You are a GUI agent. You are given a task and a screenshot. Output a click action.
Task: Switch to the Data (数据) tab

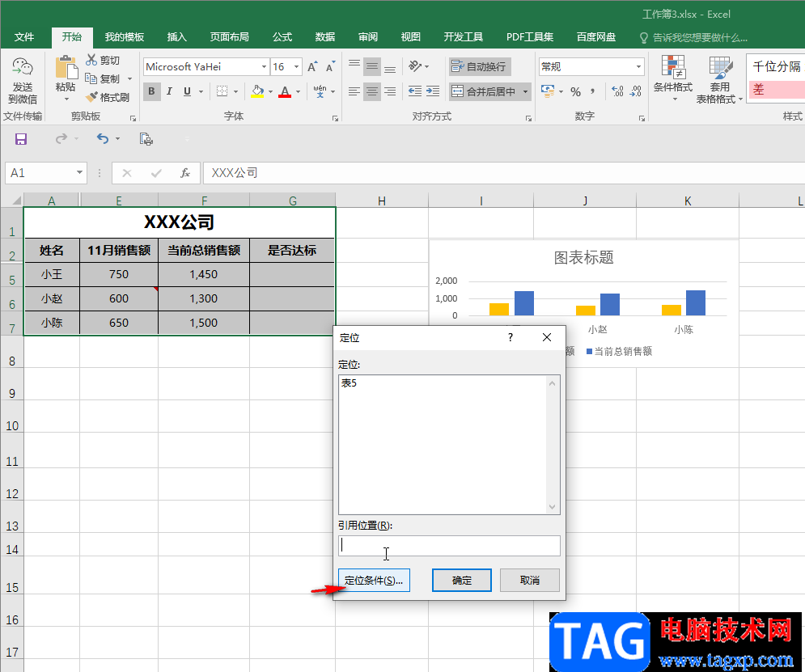(325, 37)
